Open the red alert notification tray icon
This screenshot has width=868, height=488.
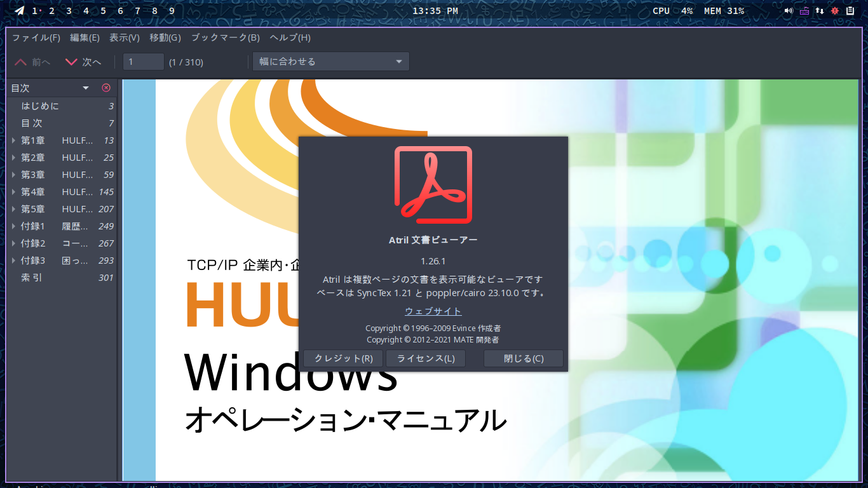tap(835, 11)
